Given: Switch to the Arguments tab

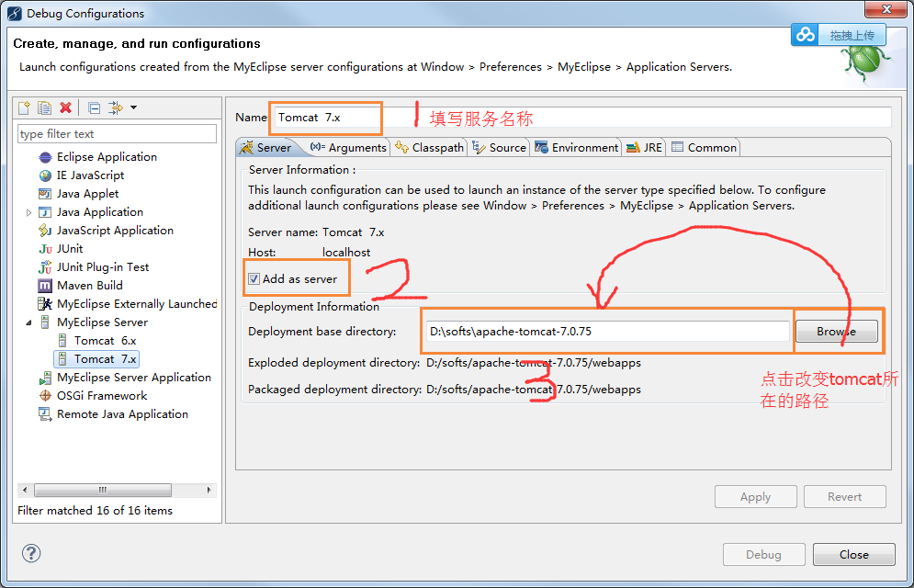Looking at the screenshot, I should pos(349,146).
